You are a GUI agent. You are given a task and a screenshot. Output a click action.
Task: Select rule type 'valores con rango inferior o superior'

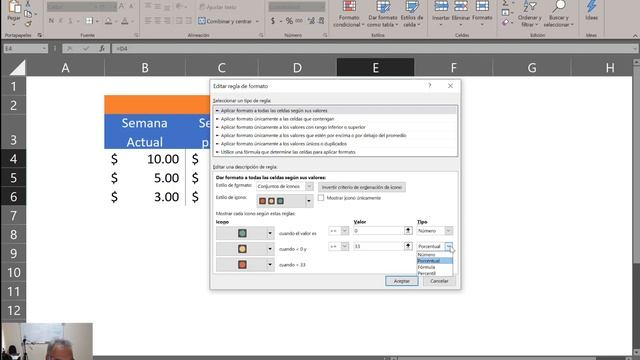coord(335,127)
